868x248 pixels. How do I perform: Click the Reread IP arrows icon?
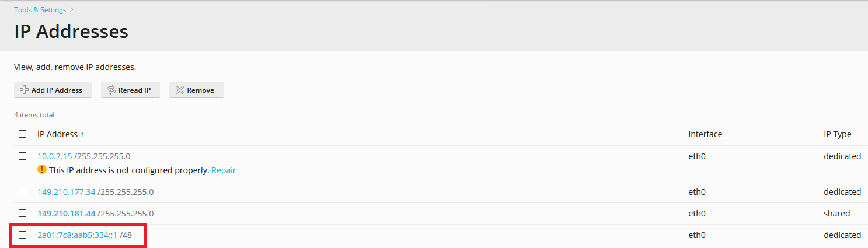tap(111, 90)
